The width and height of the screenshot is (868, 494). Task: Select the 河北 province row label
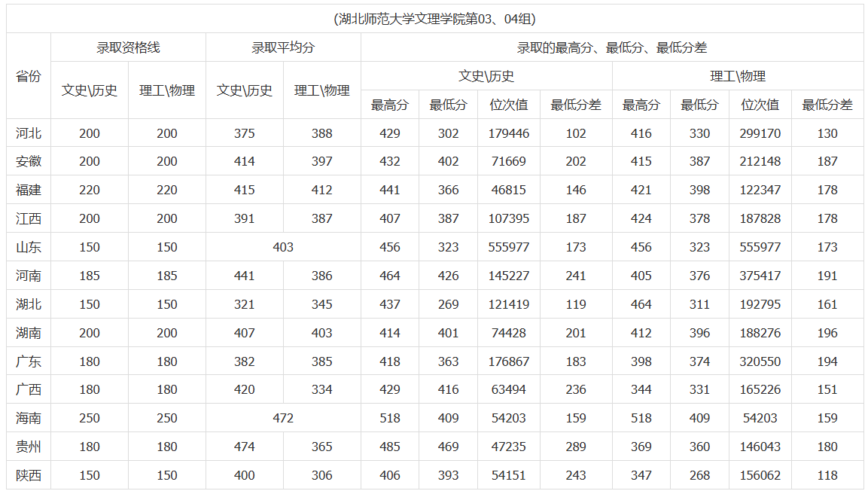click(x=29, y=133)
